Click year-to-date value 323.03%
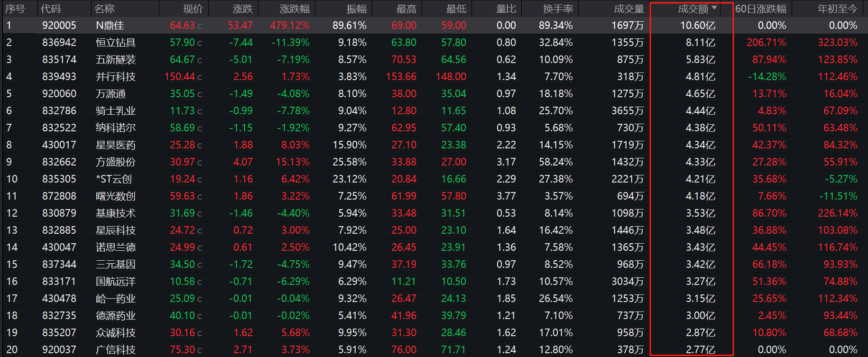Screen dimensions: 868x357 coord(838,43)
